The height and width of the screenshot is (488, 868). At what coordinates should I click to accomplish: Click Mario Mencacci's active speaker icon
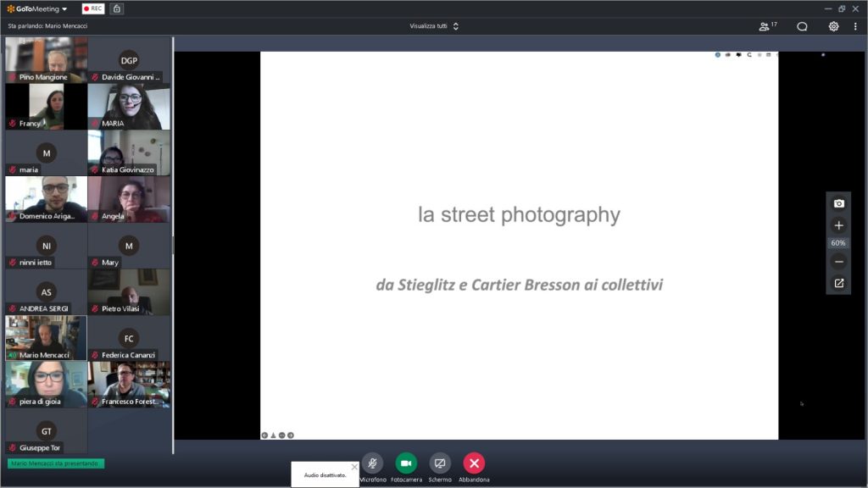tap(12, 355)
